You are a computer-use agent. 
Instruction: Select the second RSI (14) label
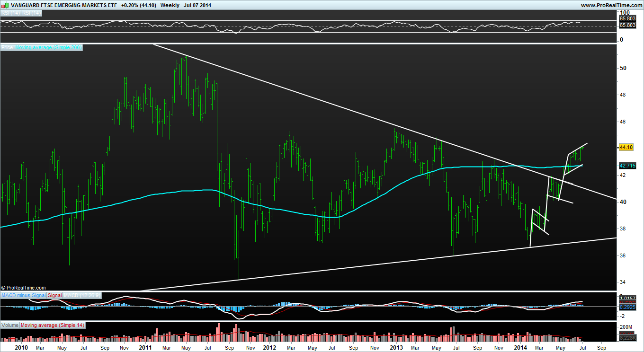[32, 13]
